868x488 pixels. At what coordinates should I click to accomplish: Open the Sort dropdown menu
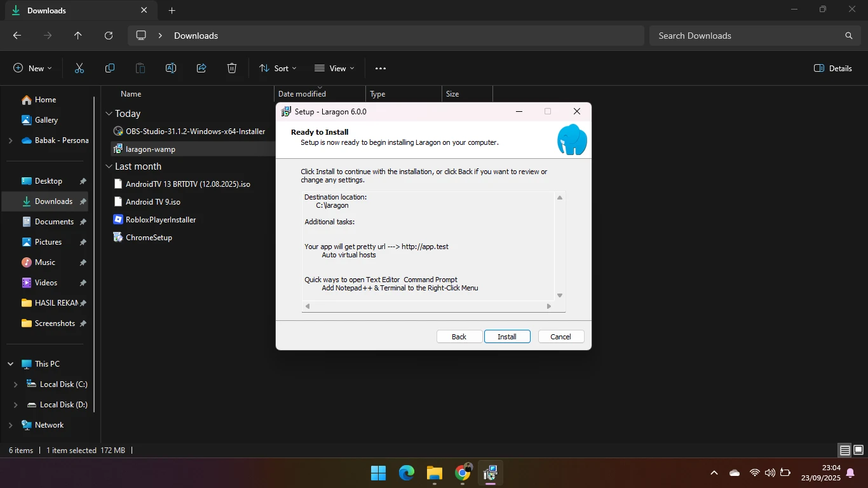[x=278, y=69]
